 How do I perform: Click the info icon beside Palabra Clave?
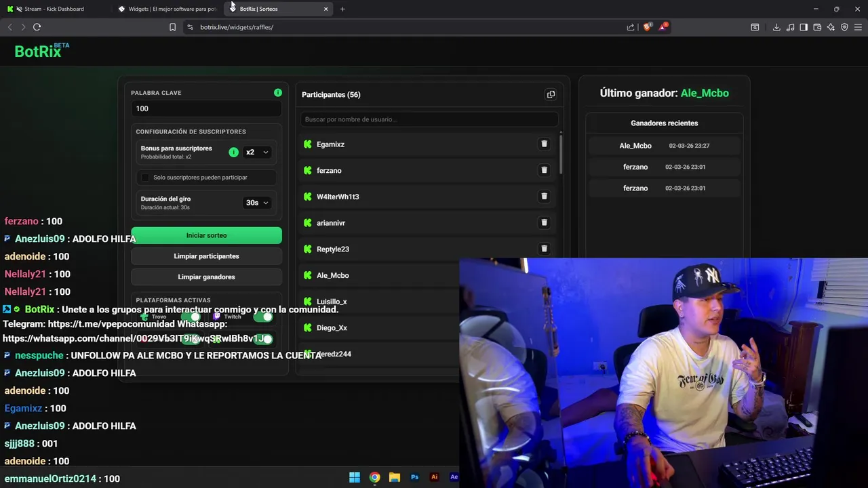pos(278,93)
